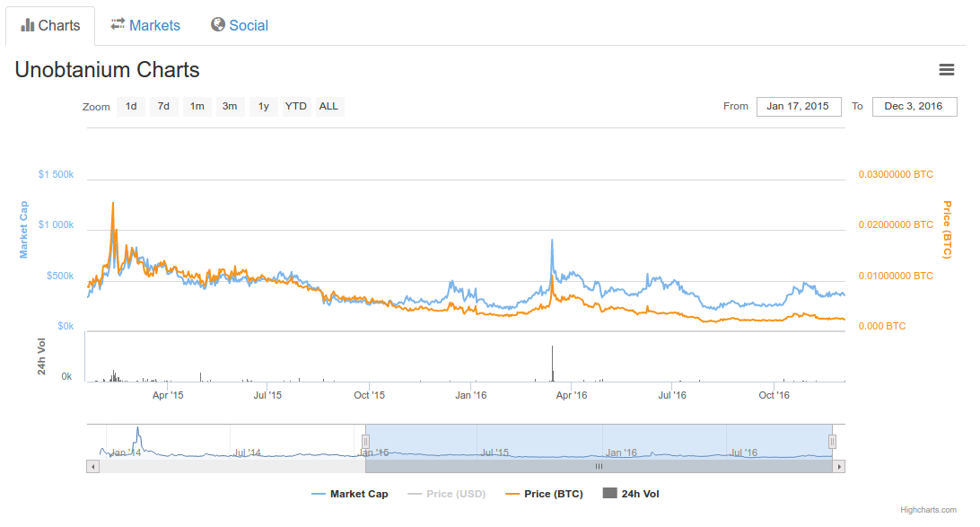Click the Apr '15 x-axis label
This screenshot has width=980, height=527.
(x=168, y=395)
